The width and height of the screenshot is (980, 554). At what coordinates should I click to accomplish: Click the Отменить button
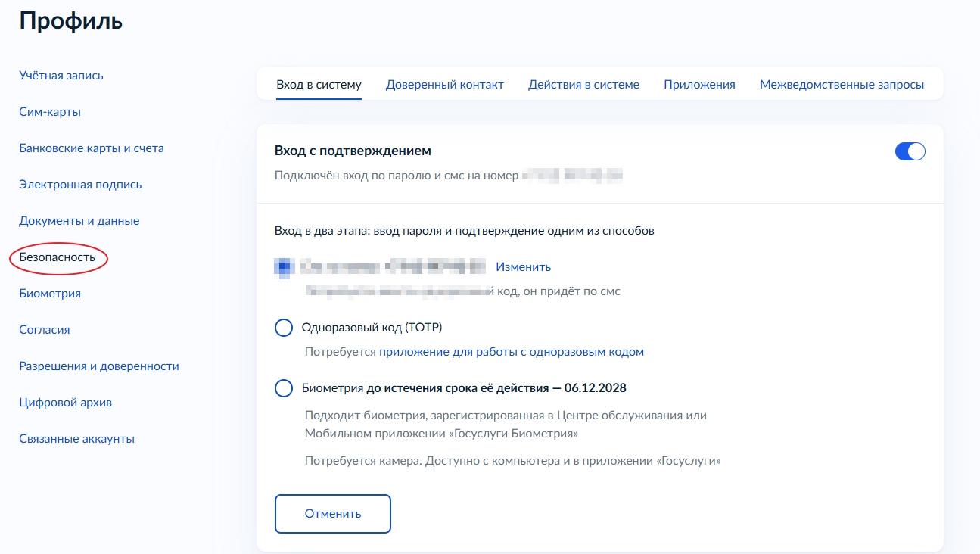click(332, 514)
